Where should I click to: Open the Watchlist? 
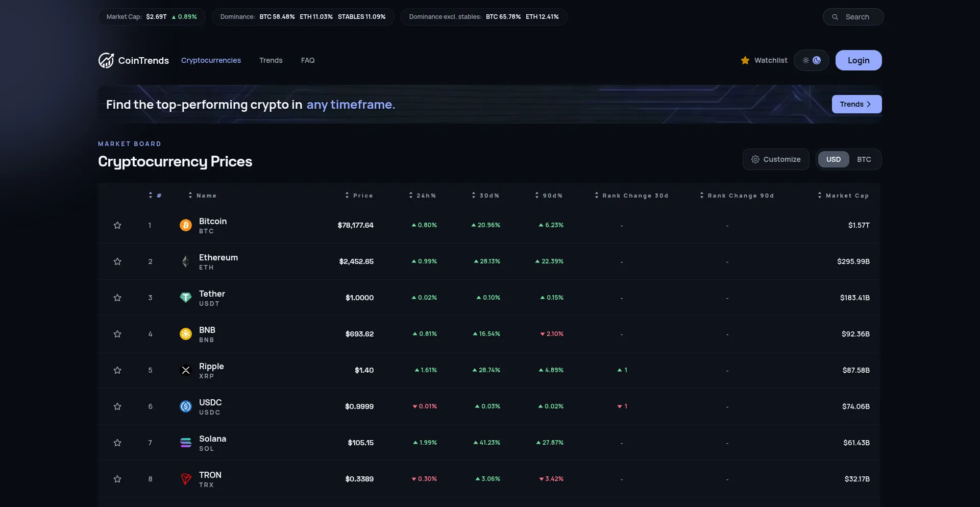coord(764,60)
